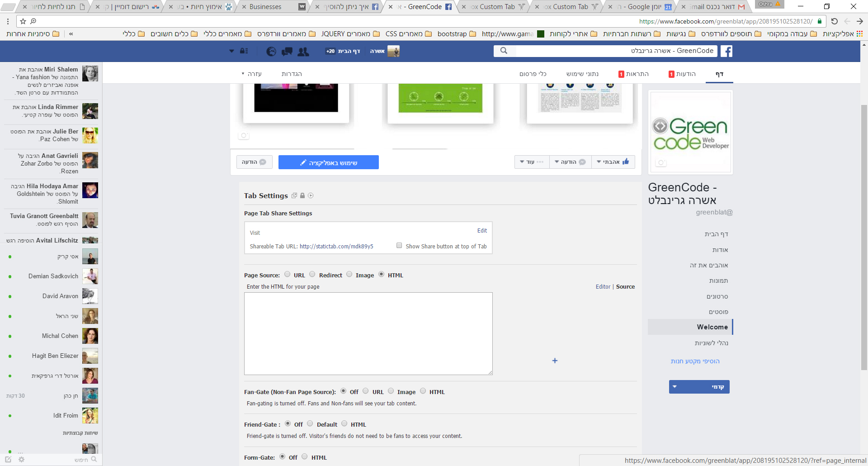Screen dimensions: 868x466
Task: Click the lock icon beside Tab Settings
Action: [302, 195]
